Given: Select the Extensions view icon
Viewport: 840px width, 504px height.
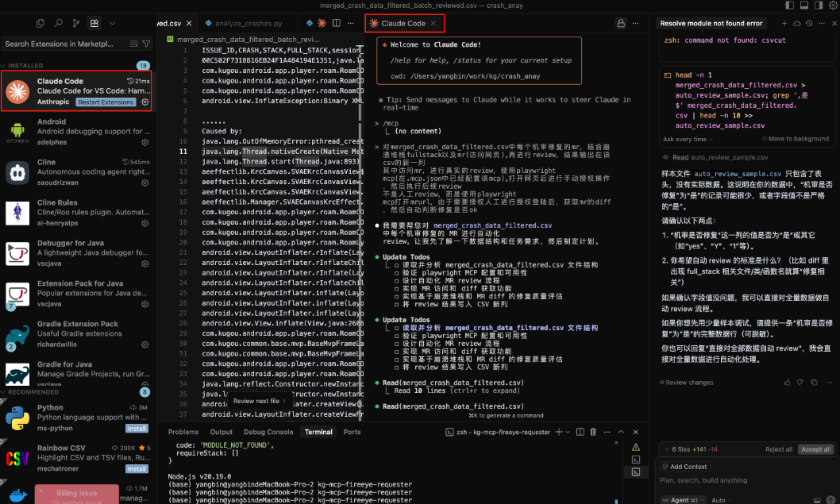Looking at the screenshot, I should [94, 23].
